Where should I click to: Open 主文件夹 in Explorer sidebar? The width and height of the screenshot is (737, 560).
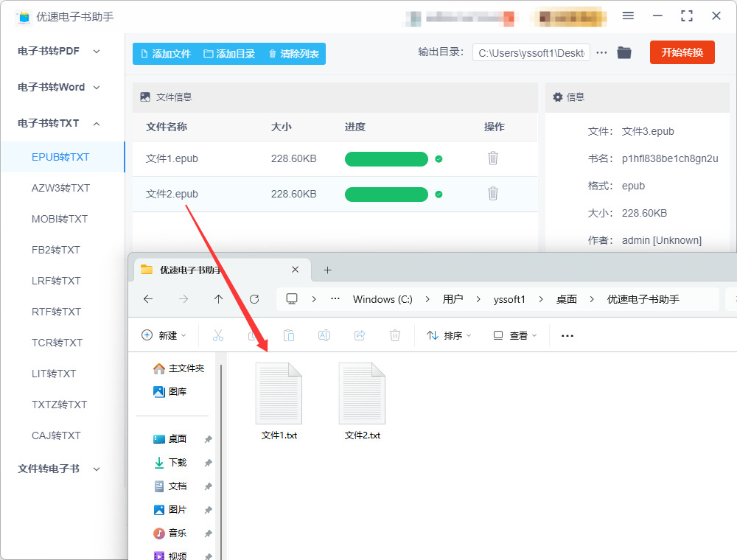tap(178, 368)
